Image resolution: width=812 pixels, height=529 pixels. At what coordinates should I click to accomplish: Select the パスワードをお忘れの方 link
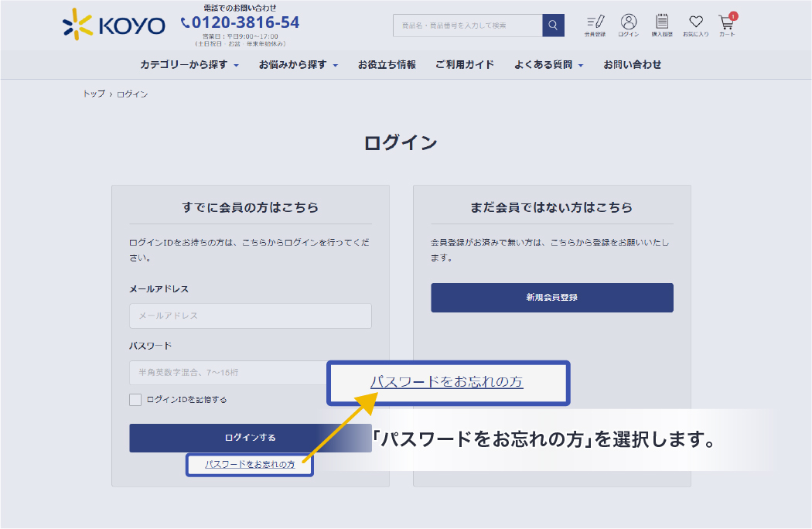coord(249,464)
